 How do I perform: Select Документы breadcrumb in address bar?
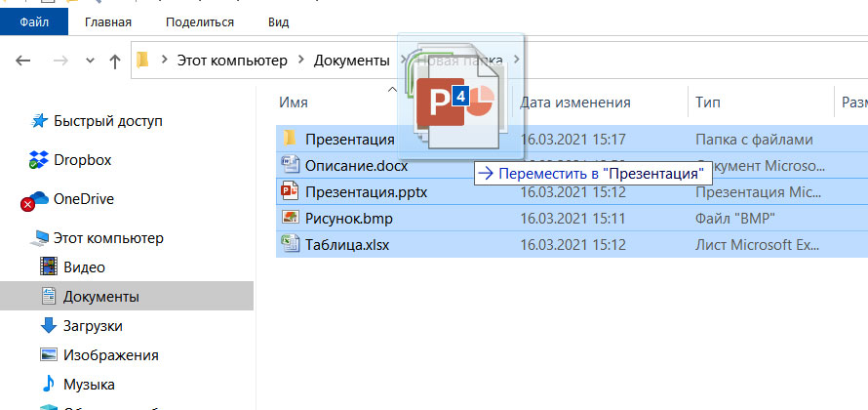[351, 61]
